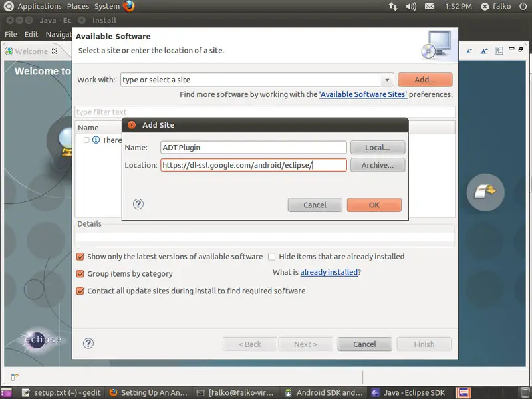The height and width of the screenshot is (399, 532).
Task: Click the customize page layout icon in Eclipse
Action: point(499,51)
